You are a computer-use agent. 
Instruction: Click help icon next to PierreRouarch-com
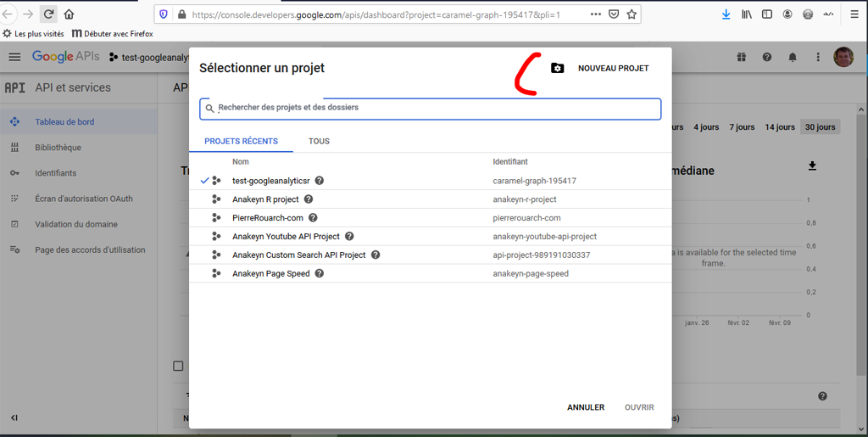click(313, 218)
